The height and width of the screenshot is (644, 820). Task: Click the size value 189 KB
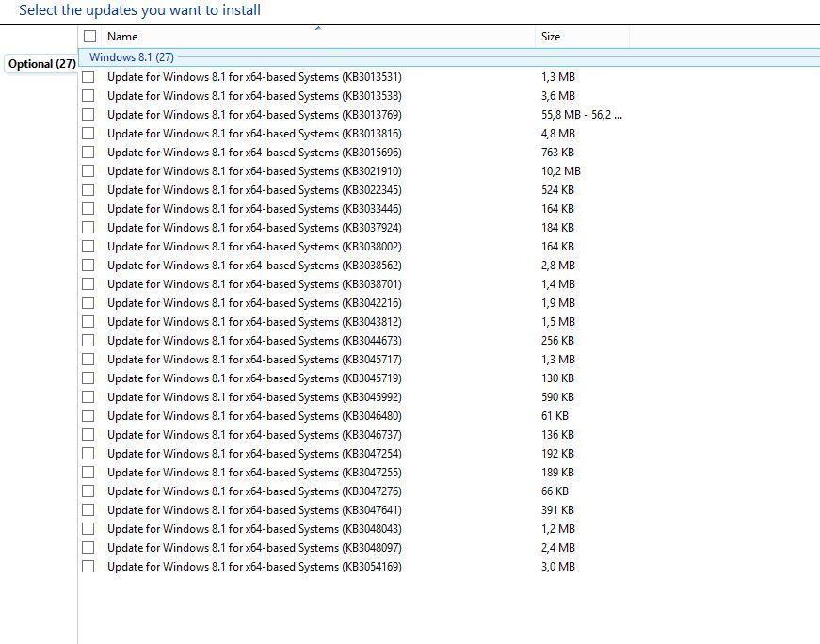[x=557, y=473]
